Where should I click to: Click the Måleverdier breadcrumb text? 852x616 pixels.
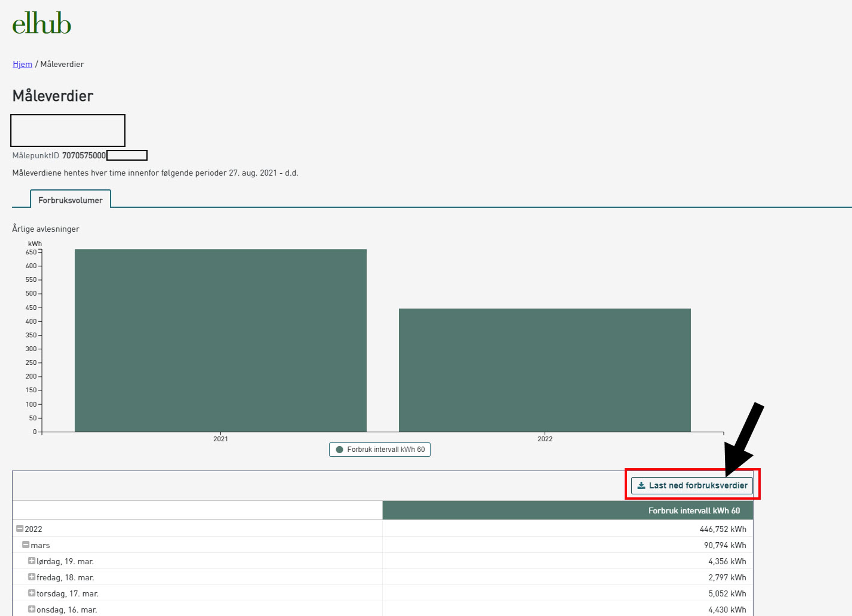(62, 64)
